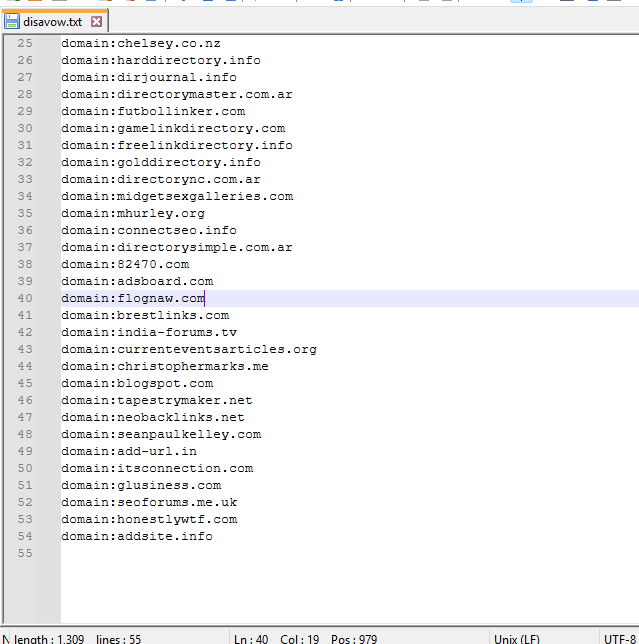Place cursor on domain:india-forums.tv
Viewport: 639px width, 644px height.
149,332
